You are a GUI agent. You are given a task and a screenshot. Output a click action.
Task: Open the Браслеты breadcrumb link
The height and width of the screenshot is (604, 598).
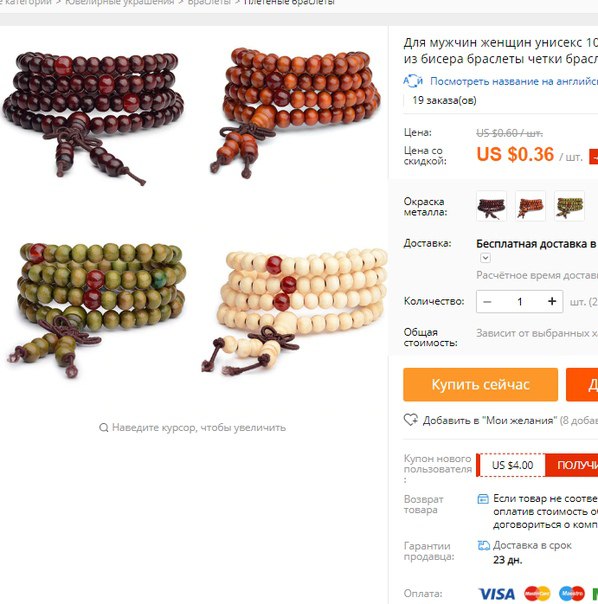(x=209, y=2)
